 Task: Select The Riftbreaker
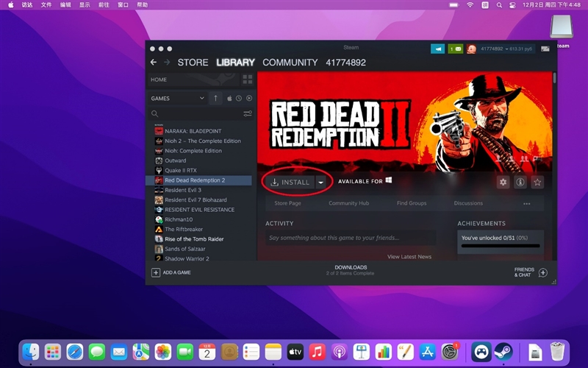pyautogui.click(x=198, y=229)
